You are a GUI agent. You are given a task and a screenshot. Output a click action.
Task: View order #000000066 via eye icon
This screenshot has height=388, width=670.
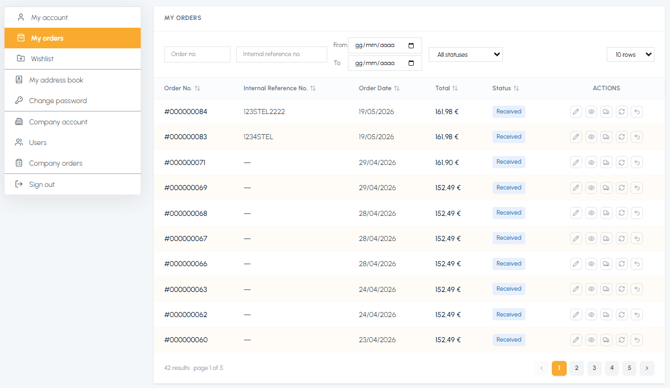pyautogui.click(x=591, y=264)
